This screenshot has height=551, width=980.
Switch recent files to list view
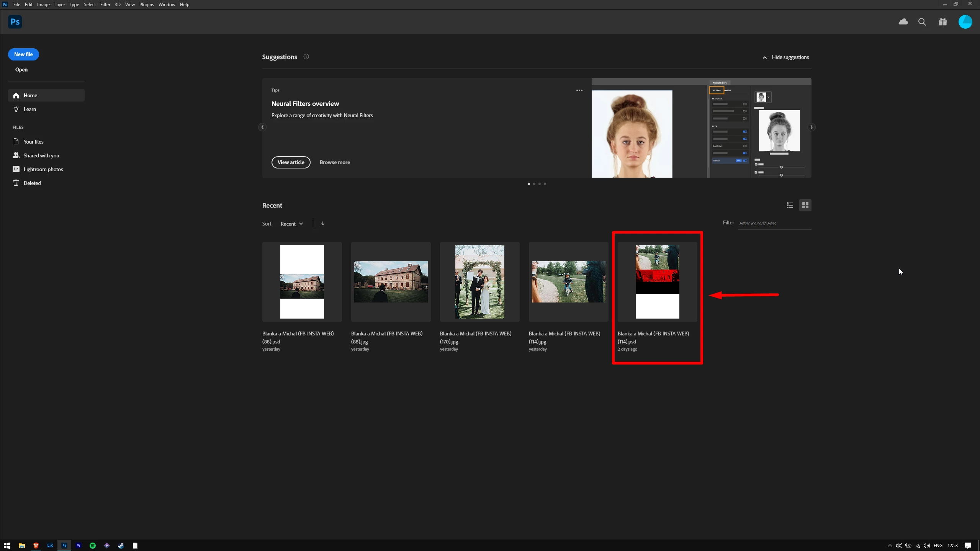[x=790, y=205]
